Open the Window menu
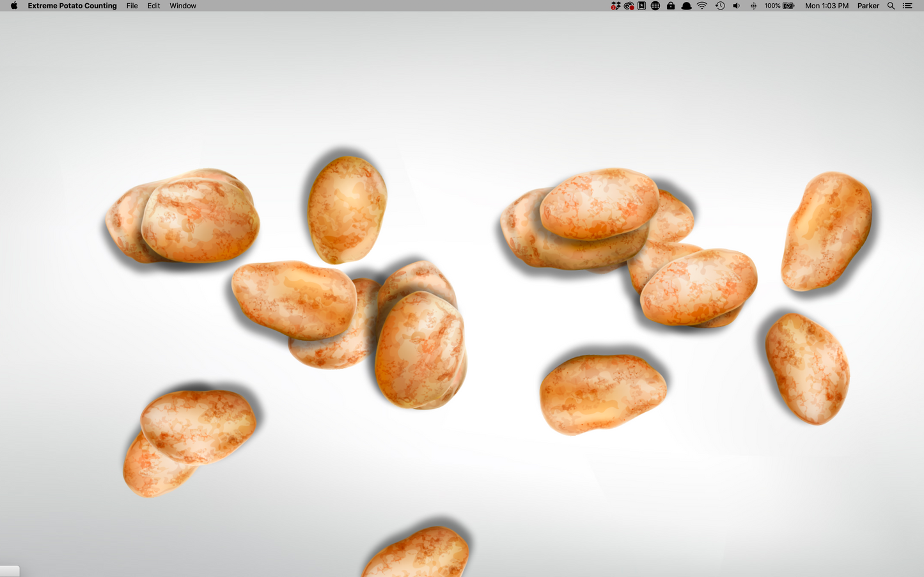 tap(182, 6)
